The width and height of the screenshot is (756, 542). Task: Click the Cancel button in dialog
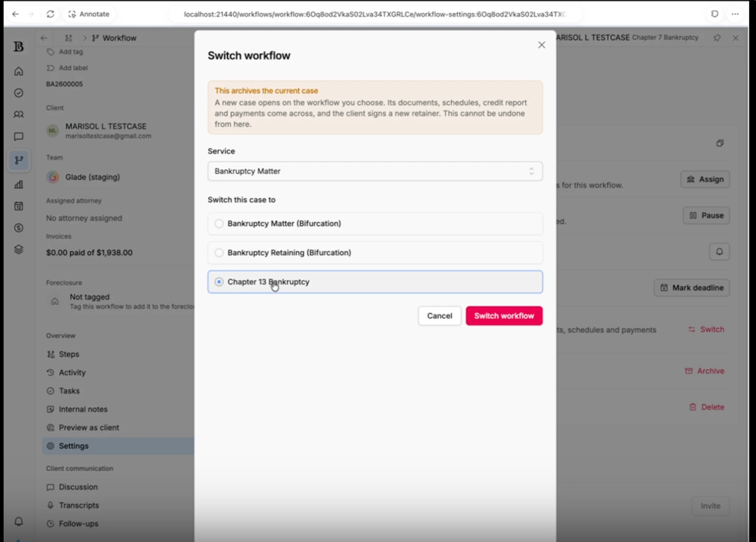click(440, 316)
